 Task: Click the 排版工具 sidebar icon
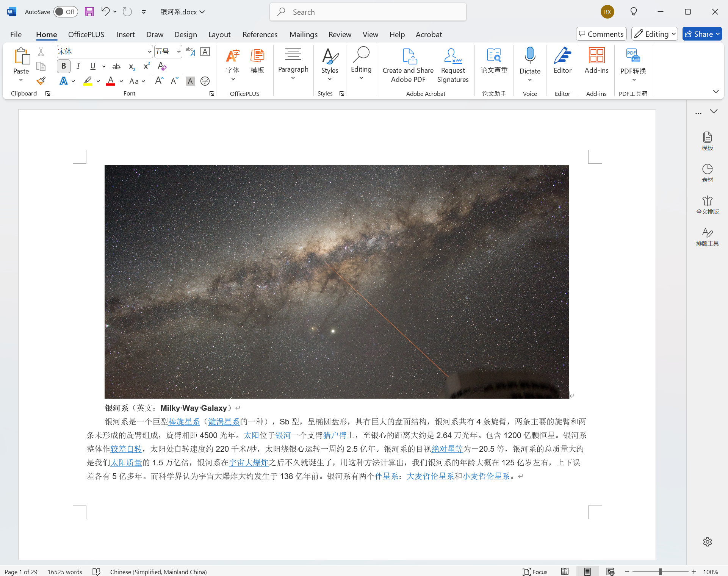point(707,236)
